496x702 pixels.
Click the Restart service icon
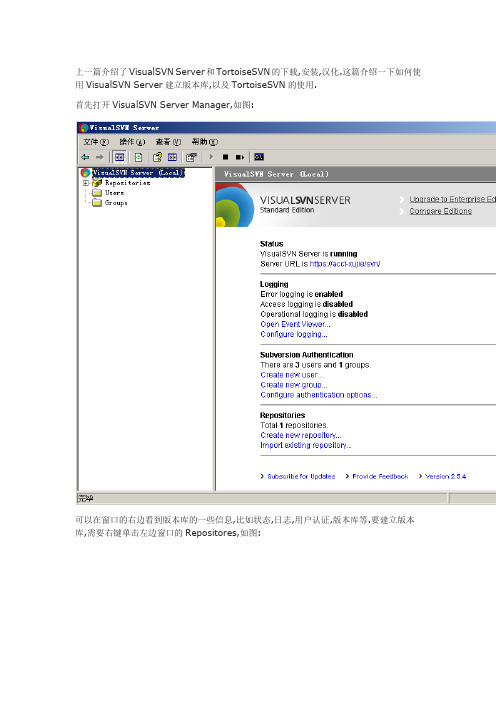coord(240,157)
